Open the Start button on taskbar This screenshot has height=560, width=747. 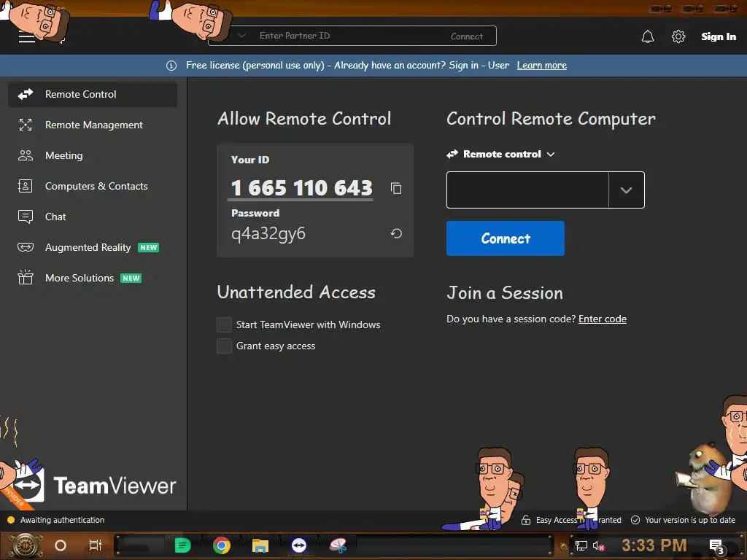[x=26, y=545]
